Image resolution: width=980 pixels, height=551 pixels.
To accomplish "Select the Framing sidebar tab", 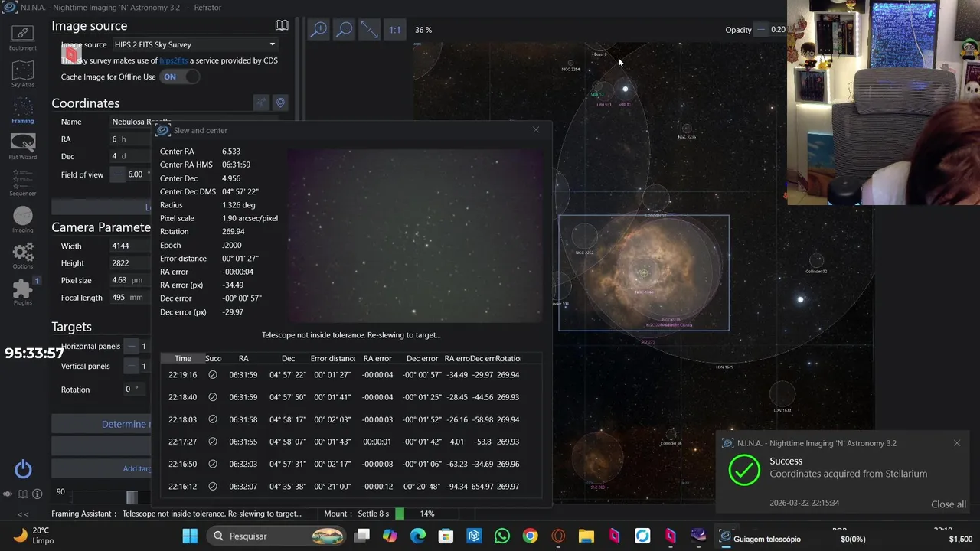I will 22,110.
